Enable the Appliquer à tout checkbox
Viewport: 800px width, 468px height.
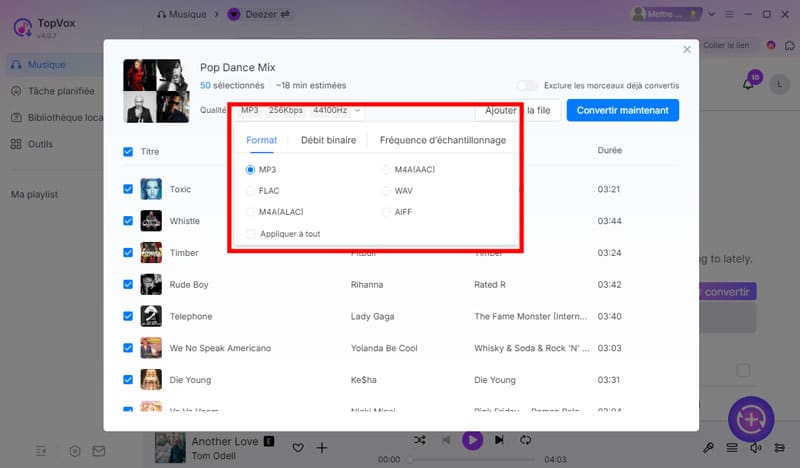[251, 234]
